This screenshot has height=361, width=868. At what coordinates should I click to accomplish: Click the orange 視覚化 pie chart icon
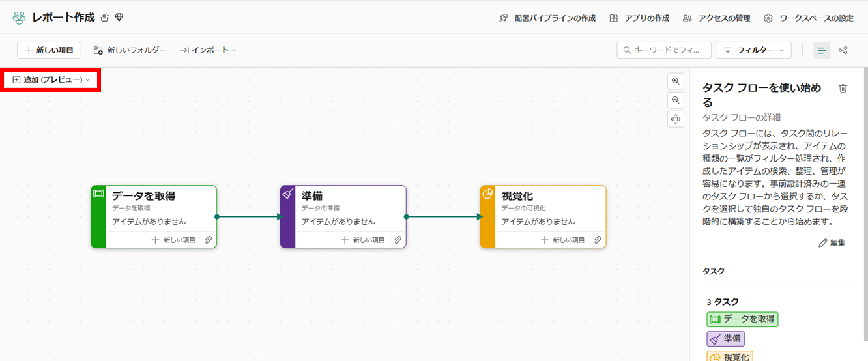[487, 194]
